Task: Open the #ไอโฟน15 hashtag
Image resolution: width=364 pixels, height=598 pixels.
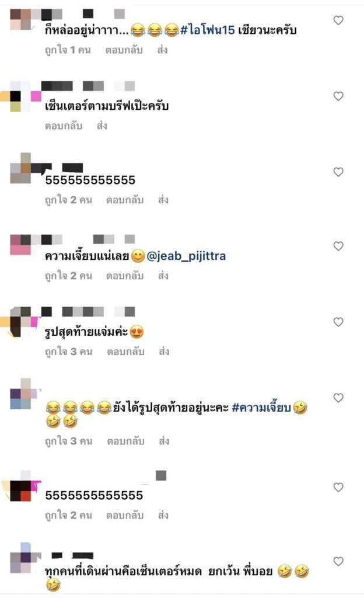Action: pos(208,30)
